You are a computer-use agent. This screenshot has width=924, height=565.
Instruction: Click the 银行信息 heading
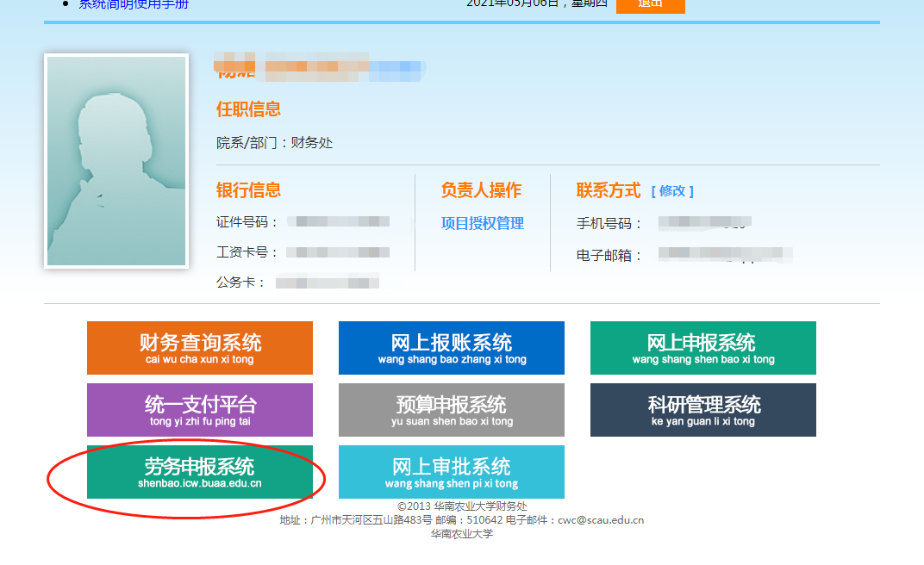(x=249, y=190)
